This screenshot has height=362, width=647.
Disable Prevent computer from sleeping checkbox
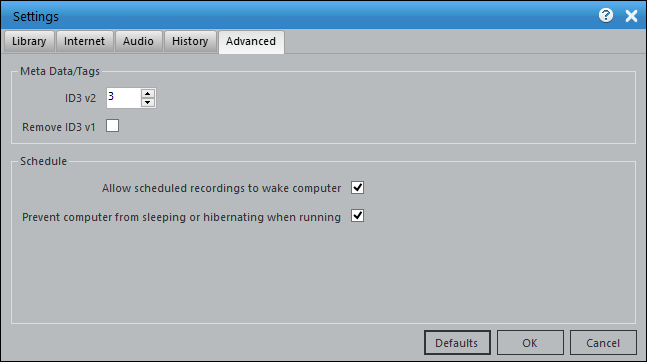click(x=357, y=216)
